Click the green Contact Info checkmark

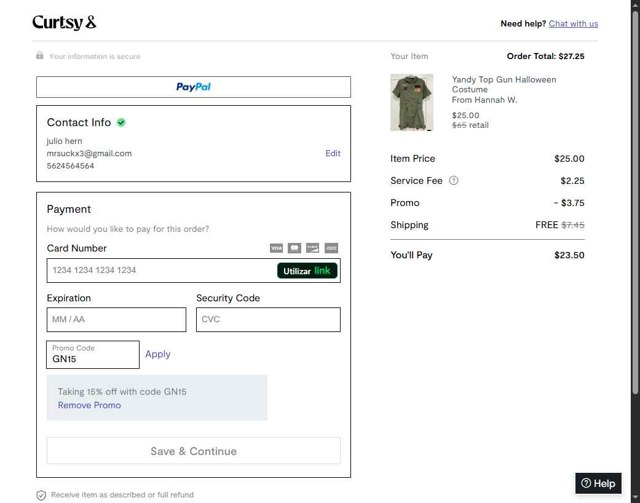click(121, 122)
